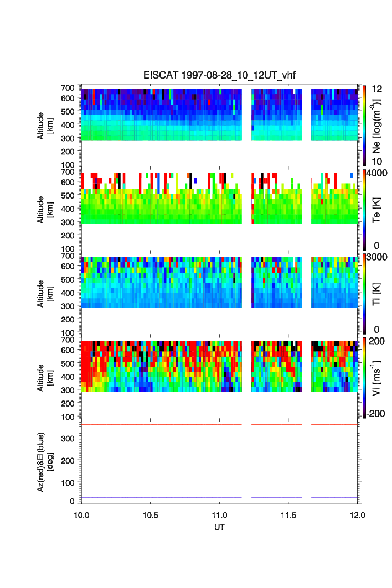Click the Altitude [km] label of Te panel

(45, 210)
